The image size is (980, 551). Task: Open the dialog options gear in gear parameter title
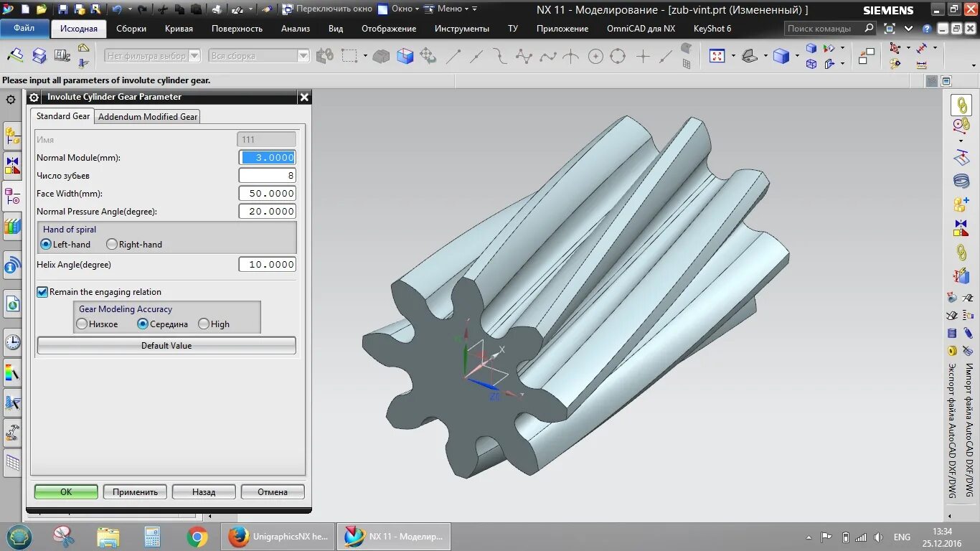click(34, 98)
